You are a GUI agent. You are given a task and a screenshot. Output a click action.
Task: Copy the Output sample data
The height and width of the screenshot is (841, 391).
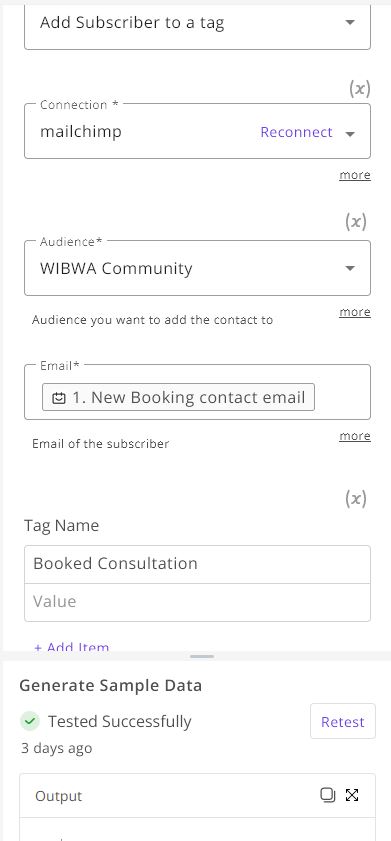[327, 795]
